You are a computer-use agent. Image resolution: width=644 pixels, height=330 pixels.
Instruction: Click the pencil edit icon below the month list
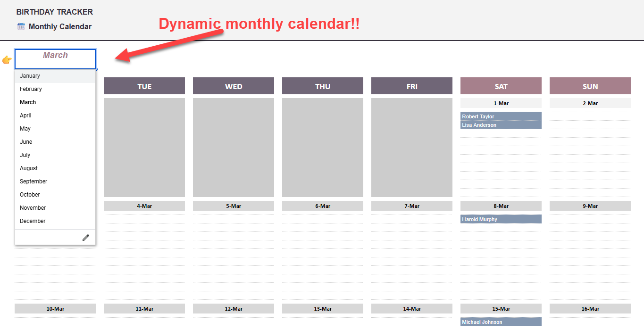[85, 237]
